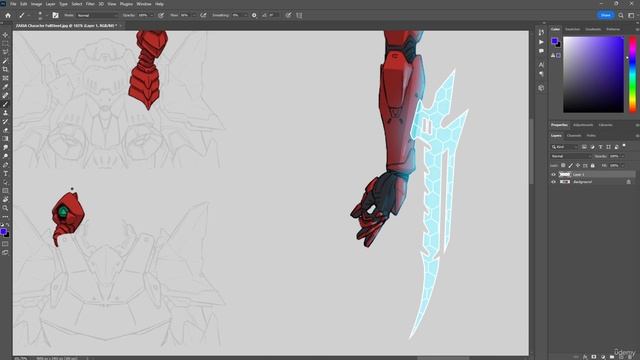Expand the brush Opacity slider arrow
640x360 pixels.
[x=151, y=16]
